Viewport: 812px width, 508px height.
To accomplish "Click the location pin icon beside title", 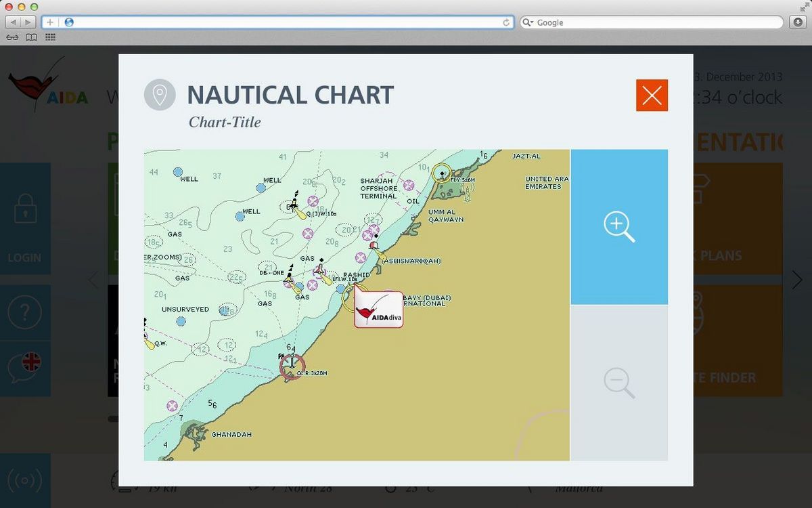I will (160, 95).
